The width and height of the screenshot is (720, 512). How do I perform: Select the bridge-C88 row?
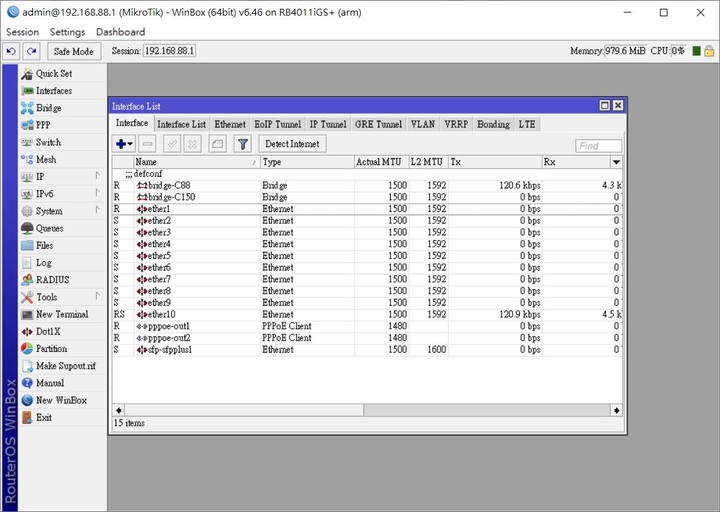[367, 186]
